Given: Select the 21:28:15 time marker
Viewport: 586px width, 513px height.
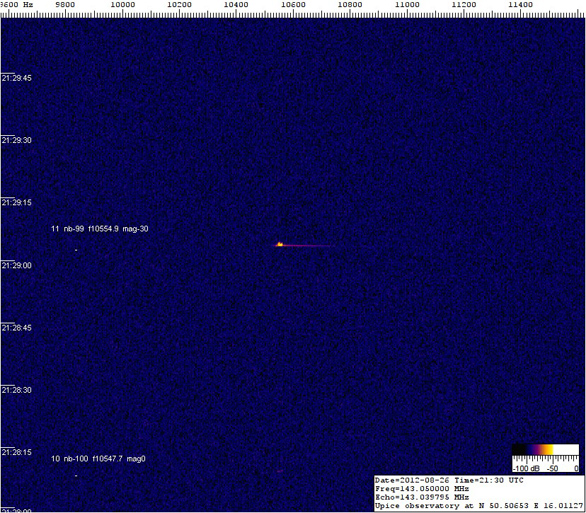Looking at the screenshot, I should [17, 452].
